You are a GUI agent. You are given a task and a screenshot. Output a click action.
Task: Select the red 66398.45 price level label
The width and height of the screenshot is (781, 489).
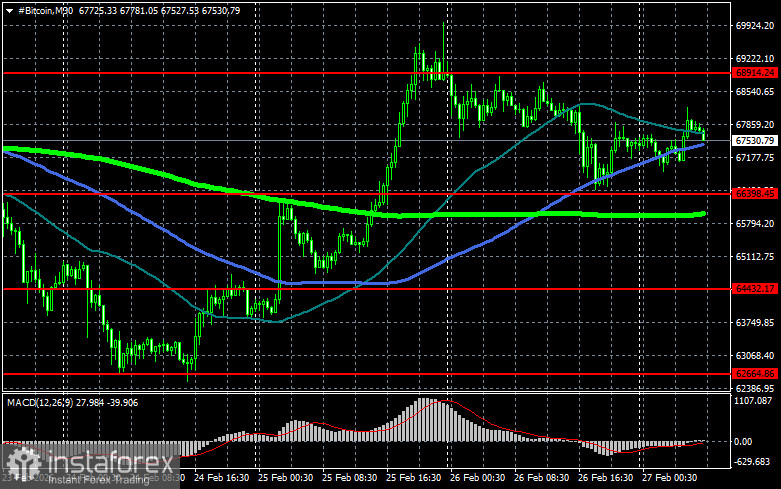[x=755, y=193]
